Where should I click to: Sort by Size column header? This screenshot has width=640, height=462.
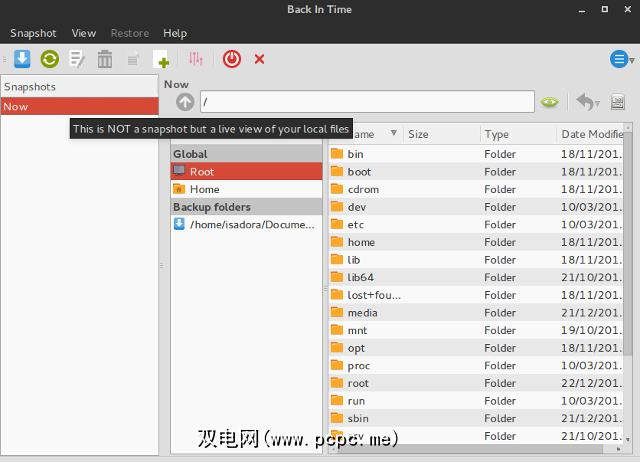[x=442, y=134]
